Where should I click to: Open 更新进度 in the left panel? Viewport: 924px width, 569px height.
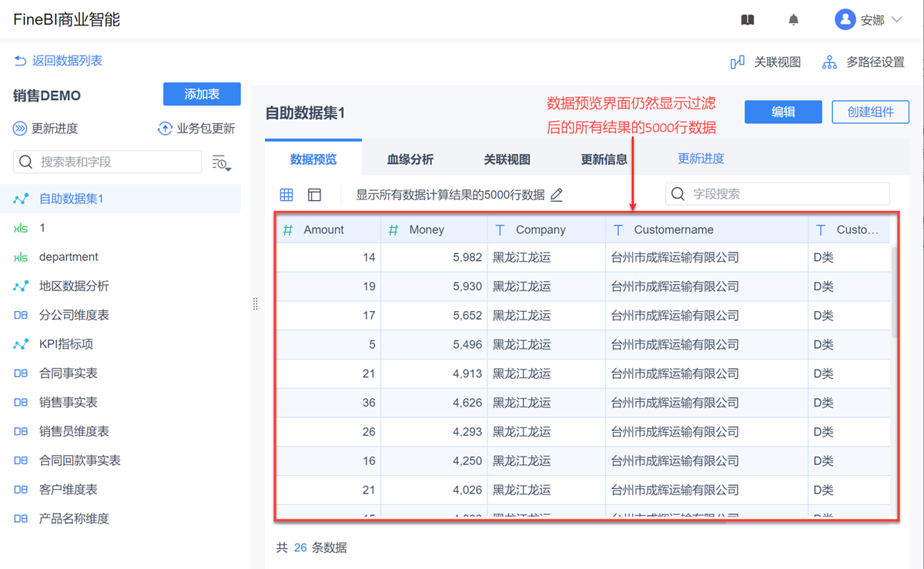(x=45, y=129)
